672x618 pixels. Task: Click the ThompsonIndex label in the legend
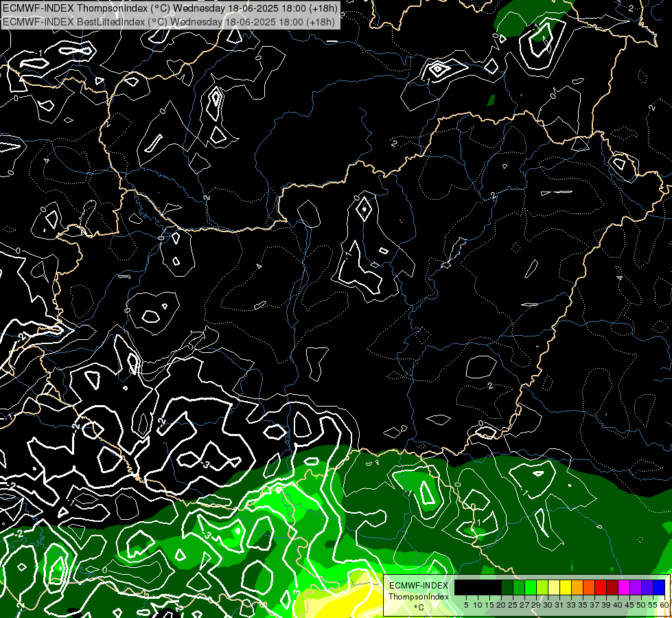[419, 597]
